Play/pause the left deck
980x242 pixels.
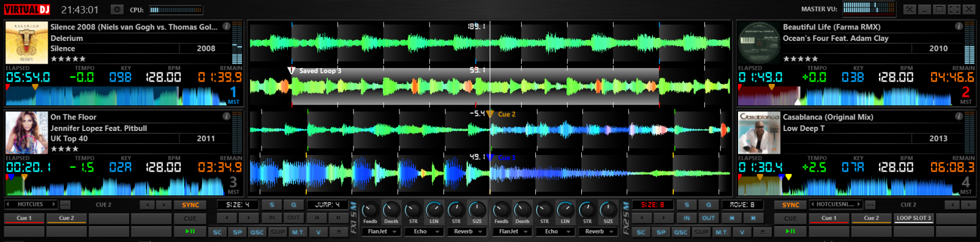190,232
